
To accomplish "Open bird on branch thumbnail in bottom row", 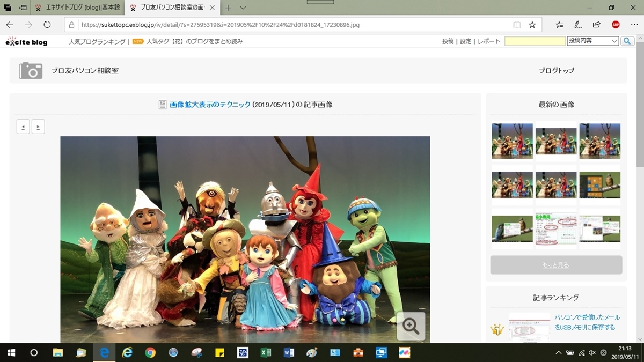I will tap(512, 229).
